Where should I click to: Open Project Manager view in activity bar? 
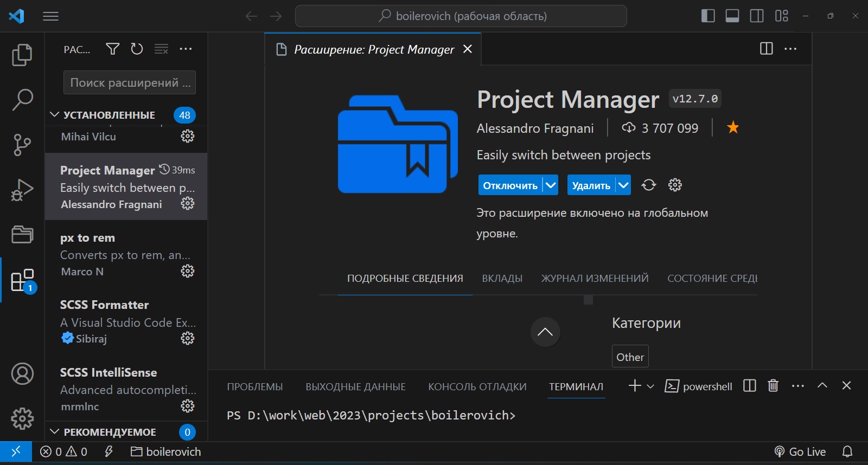(x=22, y=235)
